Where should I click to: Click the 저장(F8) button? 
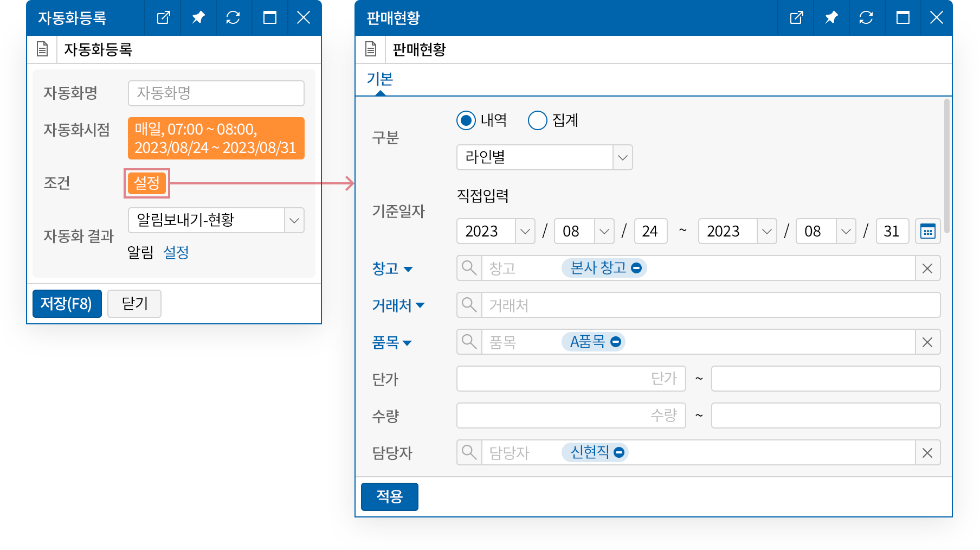tap(67, 303)
